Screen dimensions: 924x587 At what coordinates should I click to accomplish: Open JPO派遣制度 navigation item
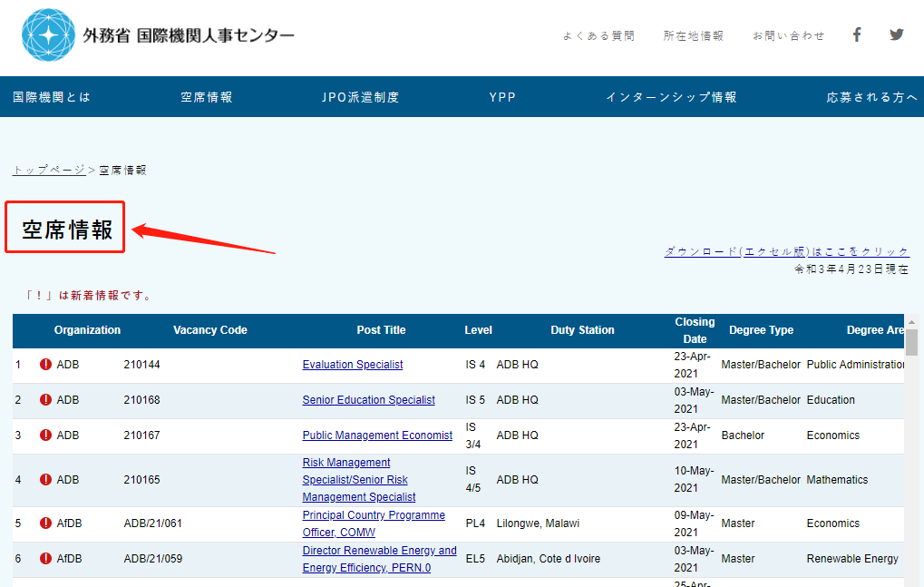click(x=360, y=97)
